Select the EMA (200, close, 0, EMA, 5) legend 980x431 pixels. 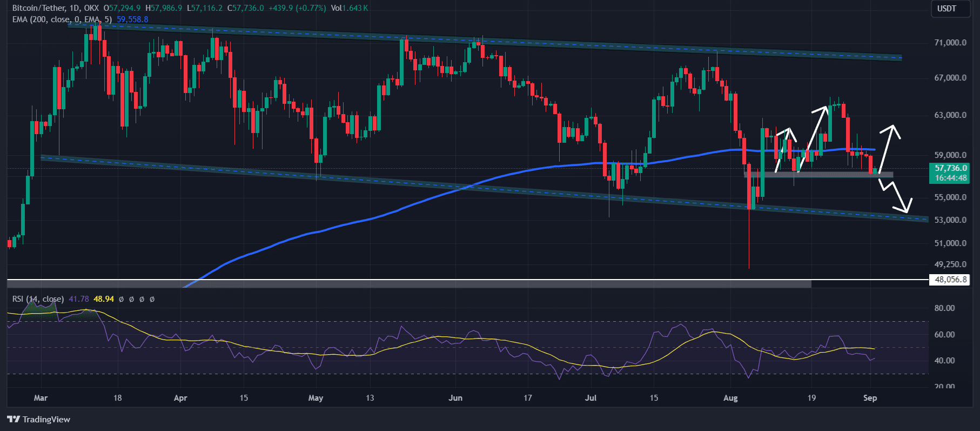62,19
